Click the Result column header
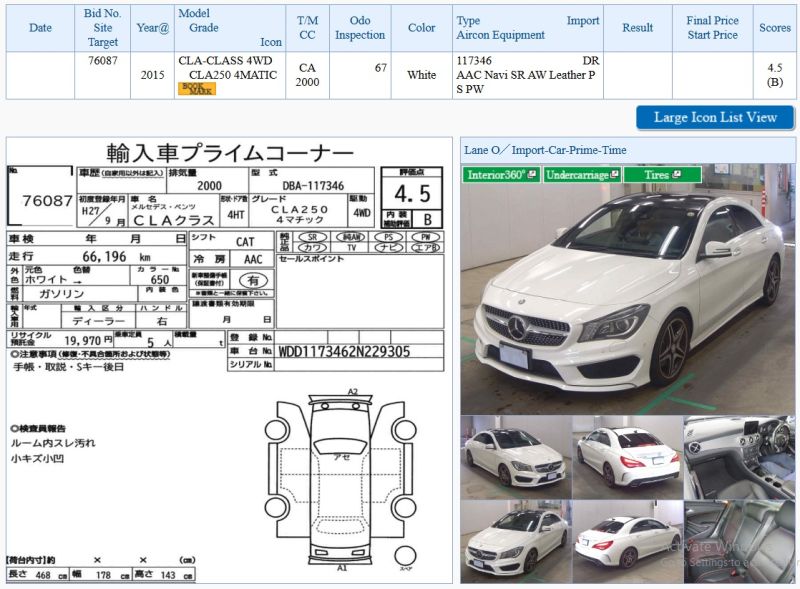This screenshot has width=800, height=589. (638, 28)
